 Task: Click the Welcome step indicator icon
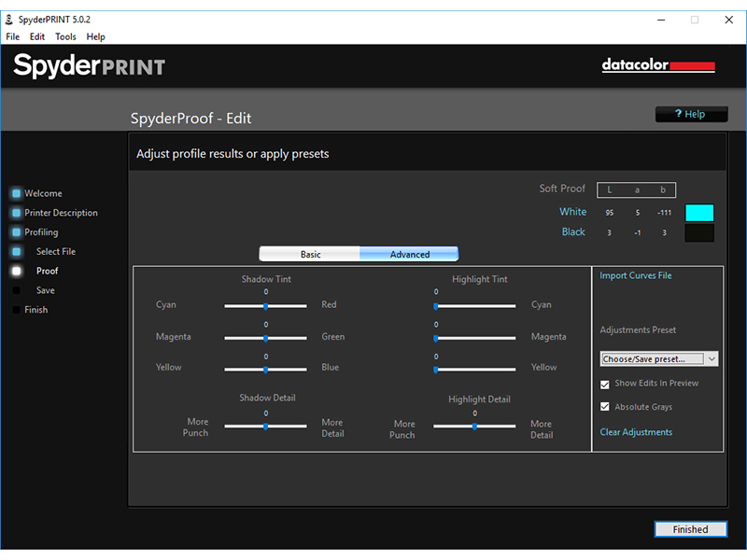17,194
